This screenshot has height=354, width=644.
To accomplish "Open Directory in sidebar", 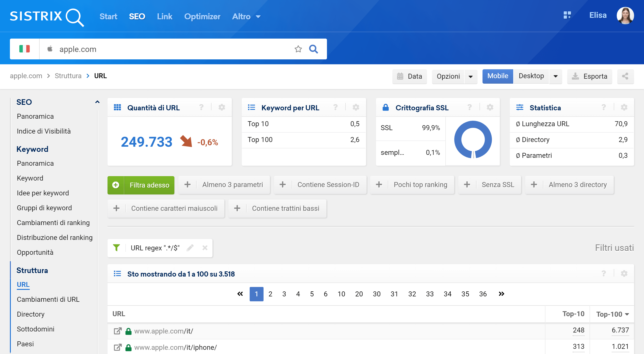I will point(30,314).
